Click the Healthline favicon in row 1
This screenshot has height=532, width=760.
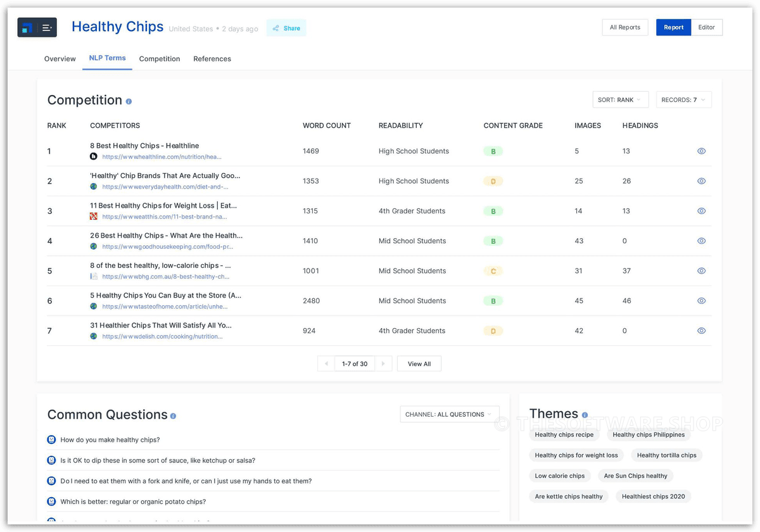(94, 156)
